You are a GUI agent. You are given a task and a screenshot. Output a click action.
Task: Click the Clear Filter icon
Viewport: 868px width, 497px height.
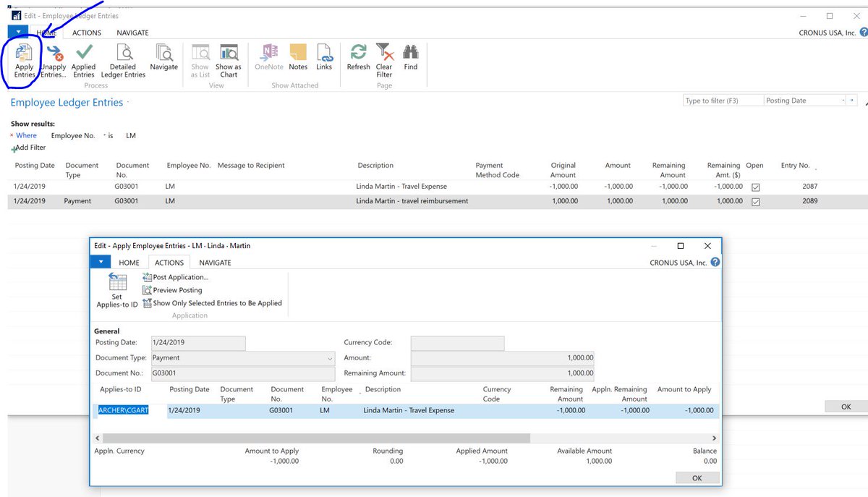pos(384,61)
